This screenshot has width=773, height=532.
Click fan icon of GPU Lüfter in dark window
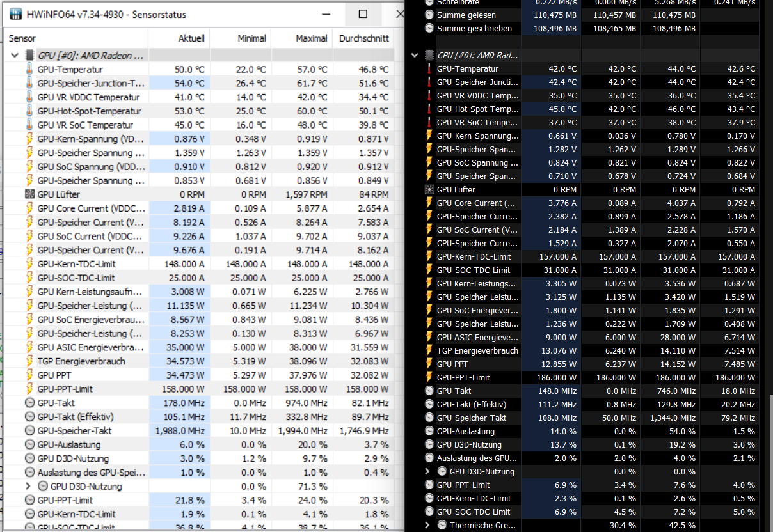(429, 189)
